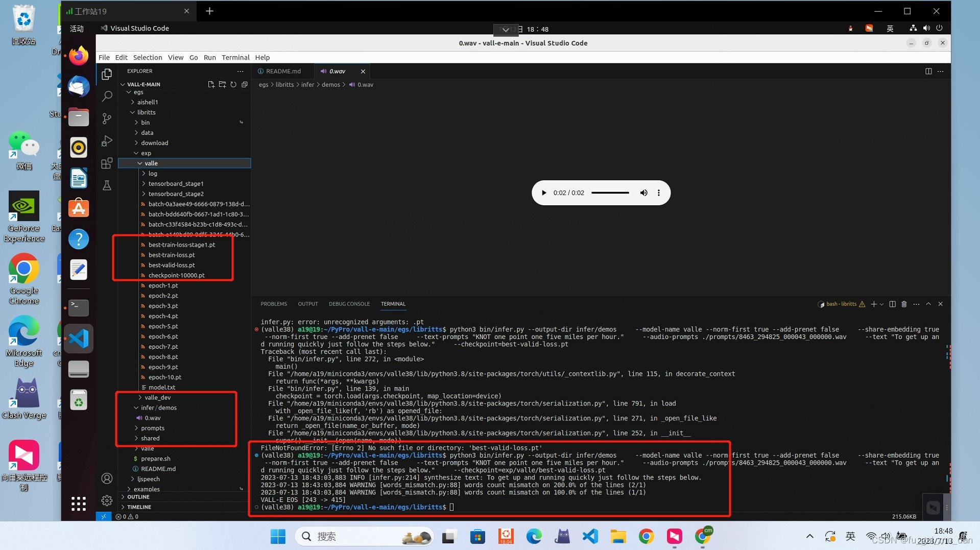Open explorer views and more actions menu
Image resolution: width=980 pixels, height=550 pixels.
(x=240, y=71)
